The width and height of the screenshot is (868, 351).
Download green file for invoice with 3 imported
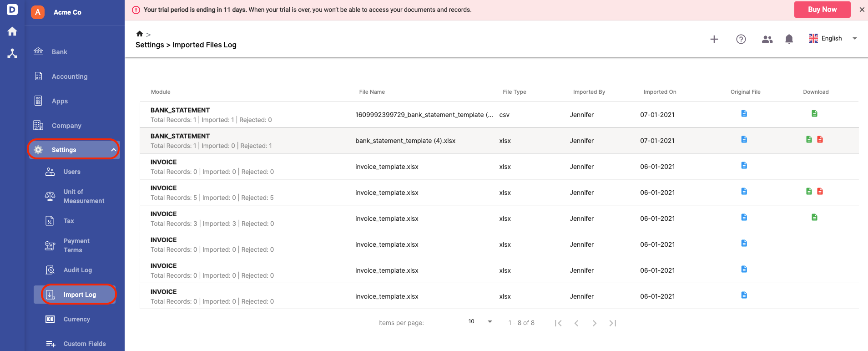click(815, 217)
